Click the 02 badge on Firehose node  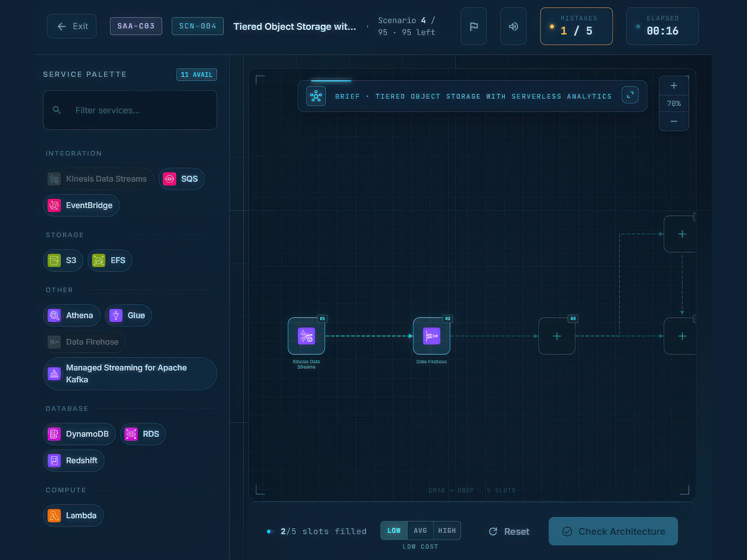[448, 319]
